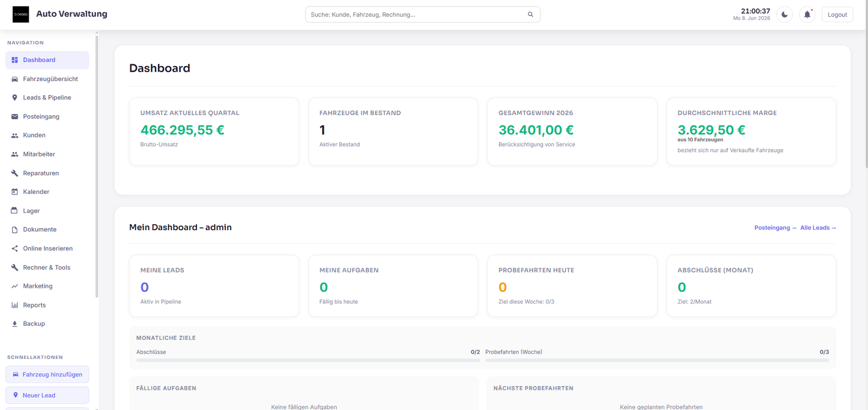Navigate to Kunden

[47, 135]
